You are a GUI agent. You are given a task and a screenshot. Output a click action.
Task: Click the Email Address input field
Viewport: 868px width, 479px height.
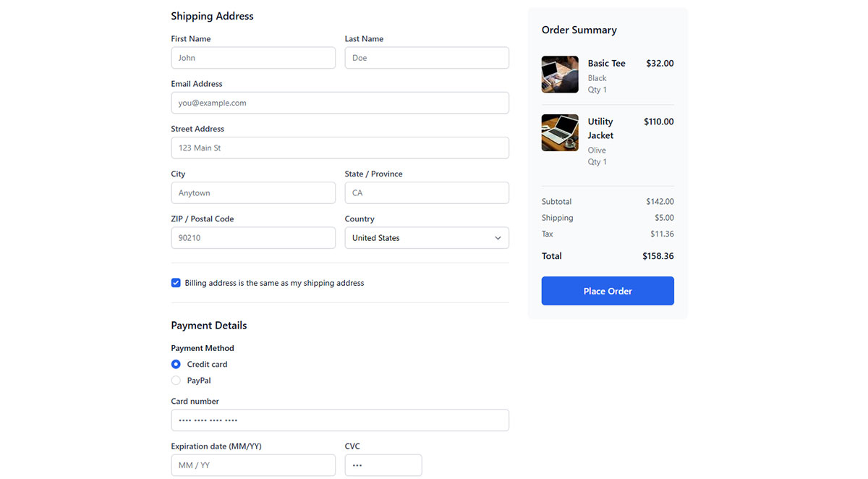coord(340,103)
